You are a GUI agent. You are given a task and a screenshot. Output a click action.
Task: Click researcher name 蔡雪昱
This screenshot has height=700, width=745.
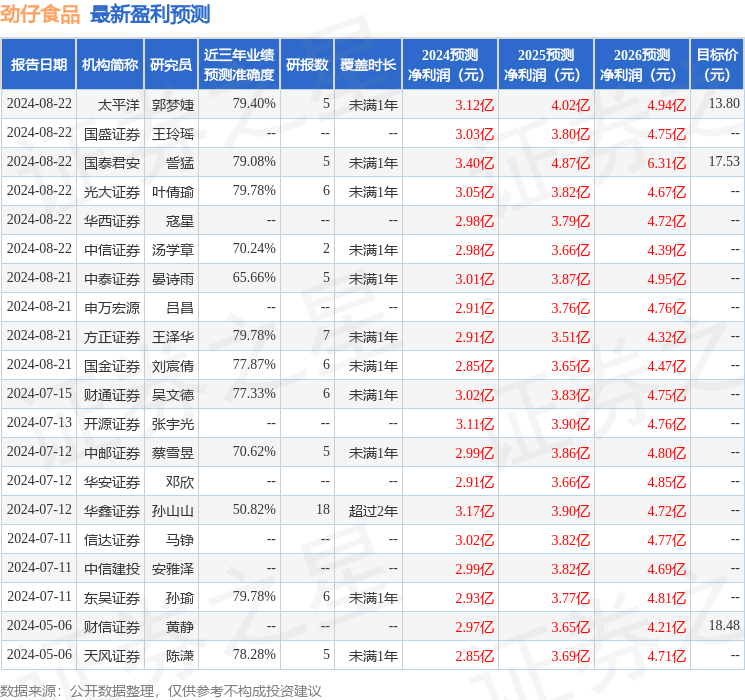(173, 452)
